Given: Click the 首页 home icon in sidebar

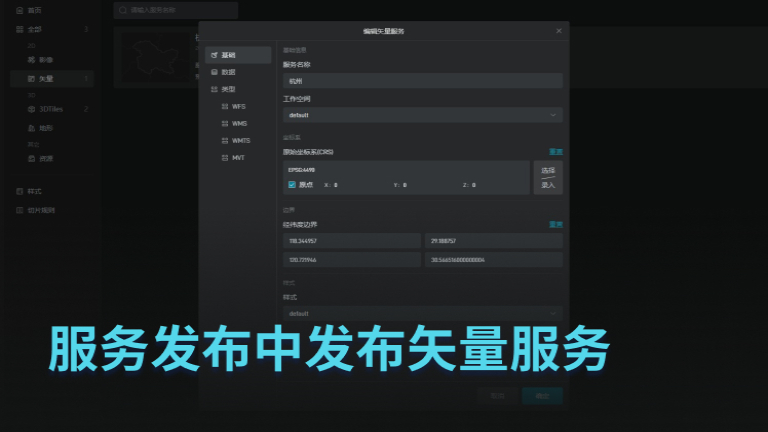Looking at the screenshot, I should pyautogui.click(x=19, y=10).
